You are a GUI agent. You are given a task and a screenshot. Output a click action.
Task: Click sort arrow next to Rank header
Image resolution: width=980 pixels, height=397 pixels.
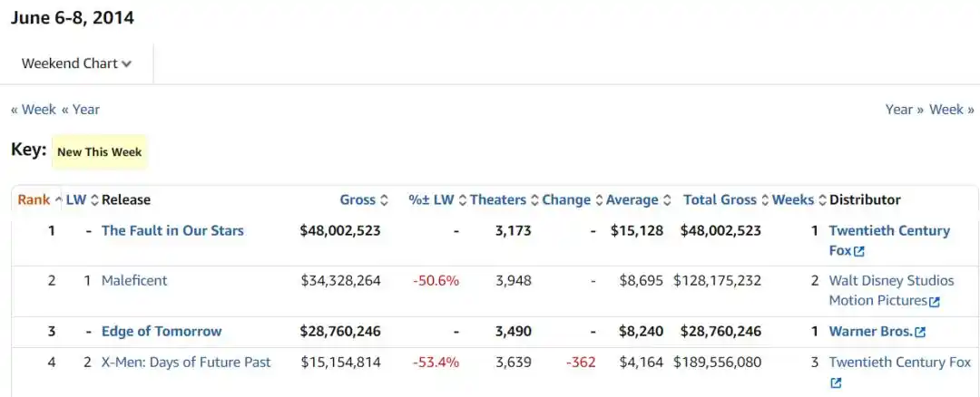coord(59,200)
